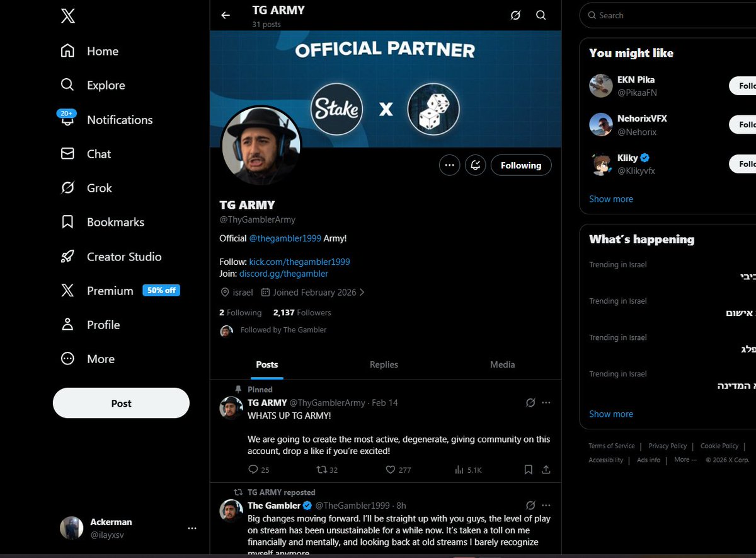Open @thegambler1999 mention link

click(x=285, y=238)
